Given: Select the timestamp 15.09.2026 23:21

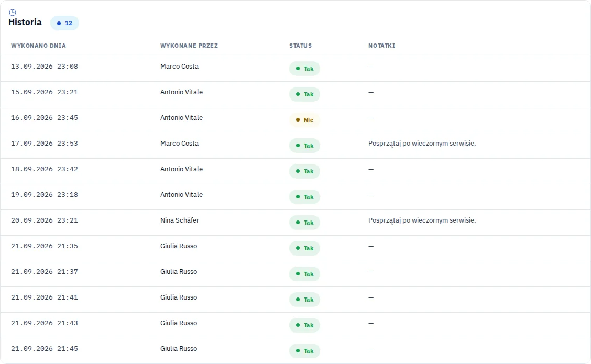Looking at the screenshot, I should tap(45, 92).
